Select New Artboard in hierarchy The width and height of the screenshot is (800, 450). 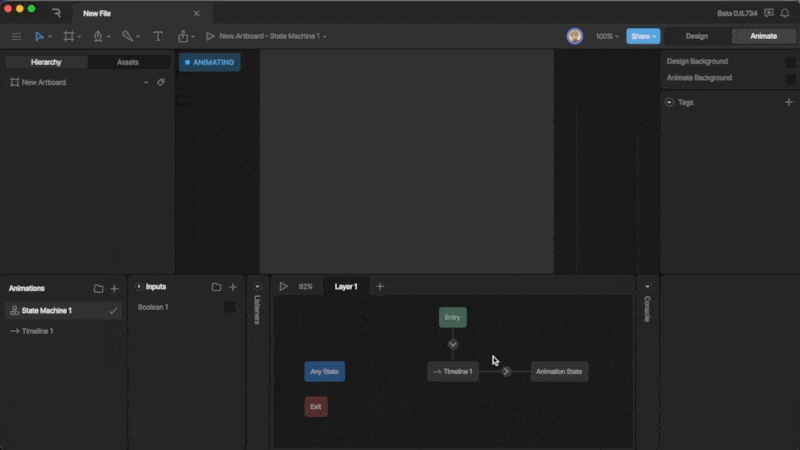click(44, 82)
